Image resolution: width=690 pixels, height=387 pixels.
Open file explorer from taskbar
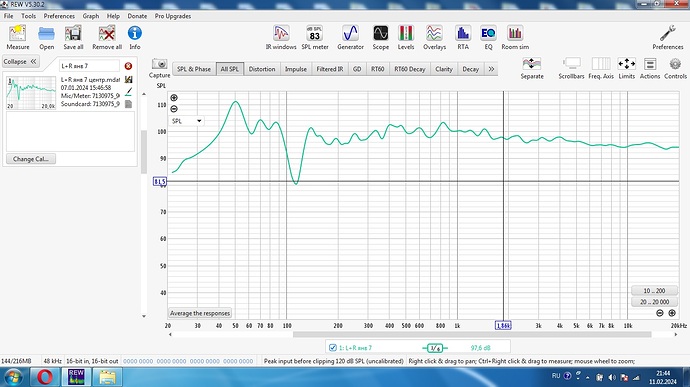[x=107, y=377]
